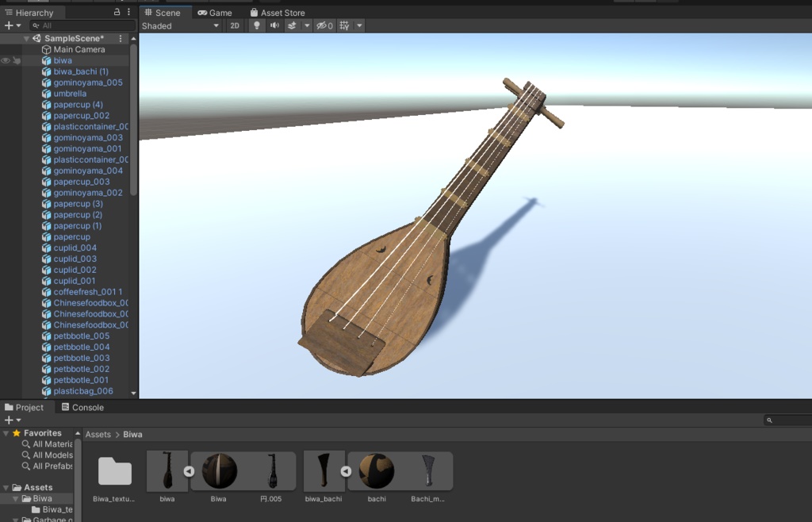This screenshot has height=522, width=812.
Task: Toggle scene visibility eye next to biwa
Action: 6,59
